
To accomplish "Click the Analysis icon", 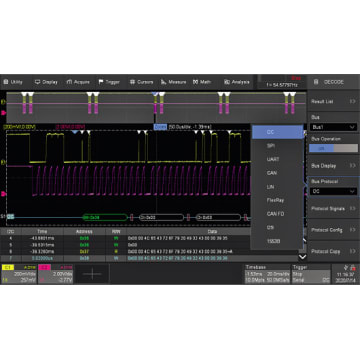I will 227,82.
